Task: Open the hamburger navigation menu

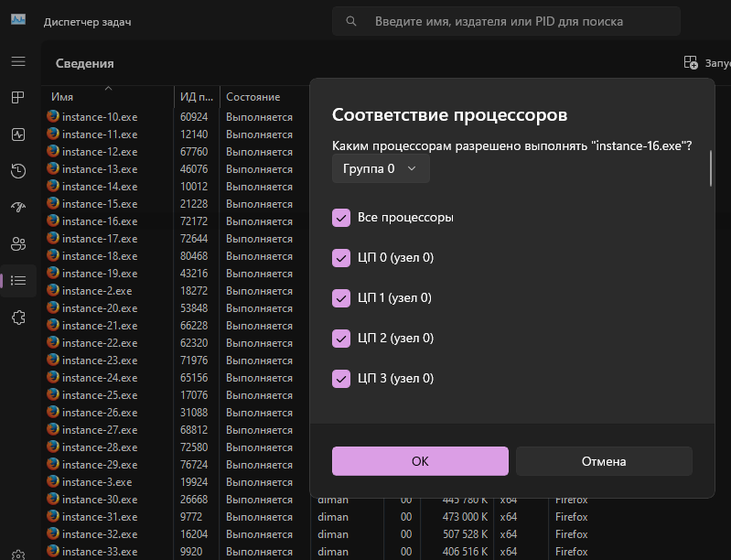Action: [x=18, y=61]
